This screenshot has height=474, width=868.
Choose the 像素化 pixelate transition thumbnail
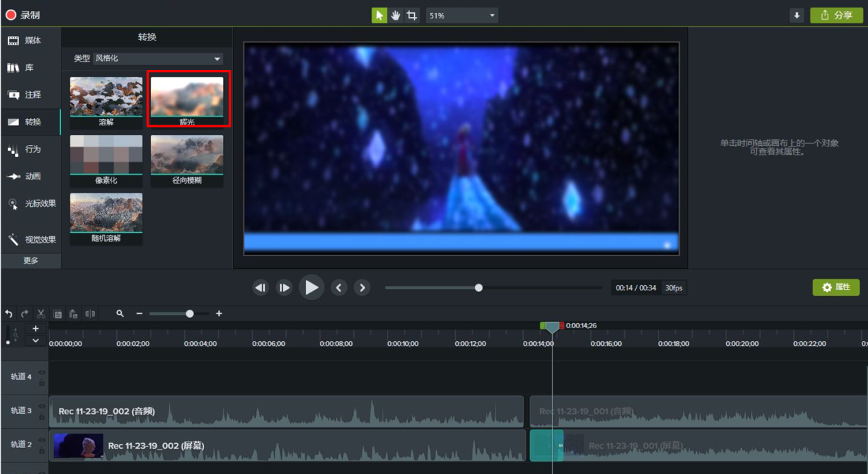106,161
